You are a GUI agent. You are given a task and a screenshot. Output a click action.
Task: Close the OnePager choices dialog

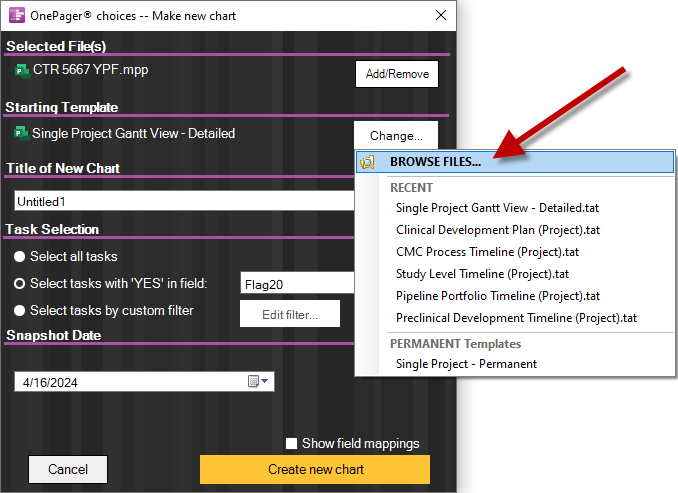[441, 16]
